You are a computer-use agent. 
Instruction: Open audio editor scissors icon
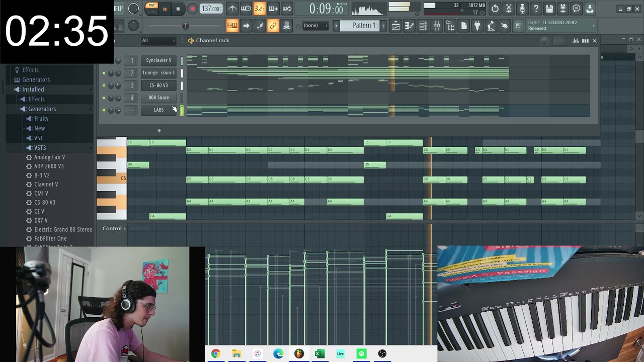509,9
